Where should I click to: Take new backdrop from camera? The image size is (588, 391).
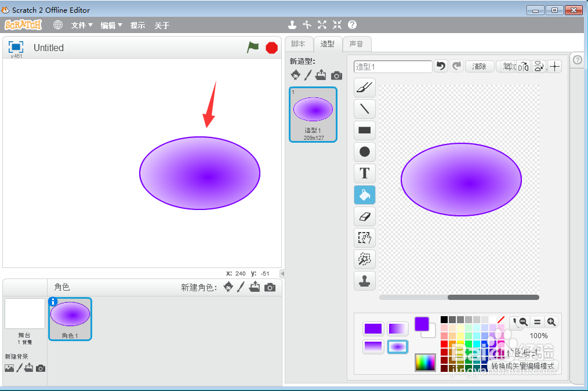coord(41,368)
